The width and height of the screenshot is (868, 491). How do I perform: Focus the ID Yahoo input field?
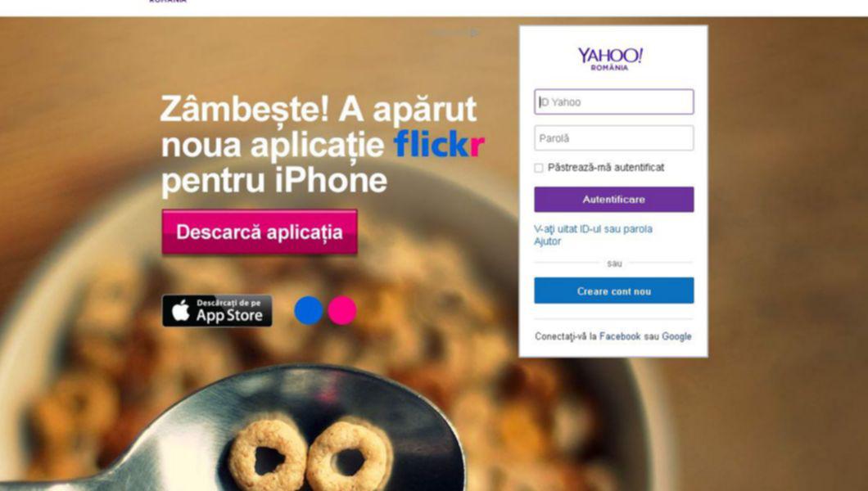click(x=614, y=101)
